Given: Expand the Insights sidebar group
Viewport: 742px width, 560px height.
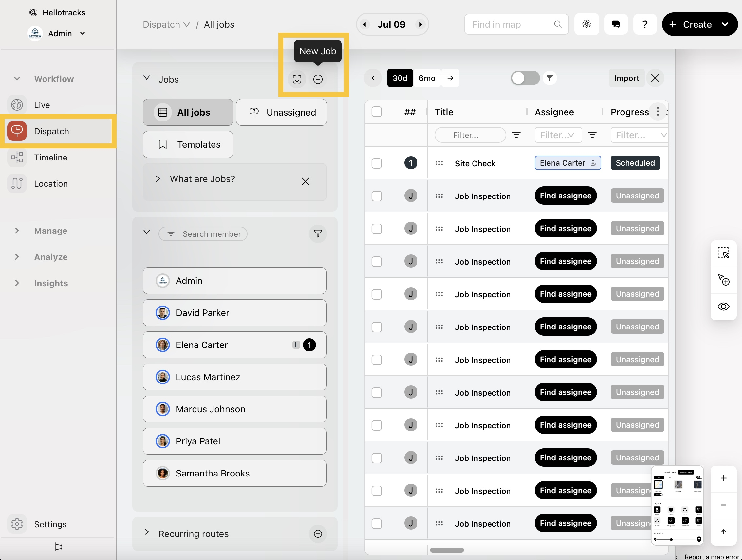Looking at the screenshot, I should click(x=17, y=283).
